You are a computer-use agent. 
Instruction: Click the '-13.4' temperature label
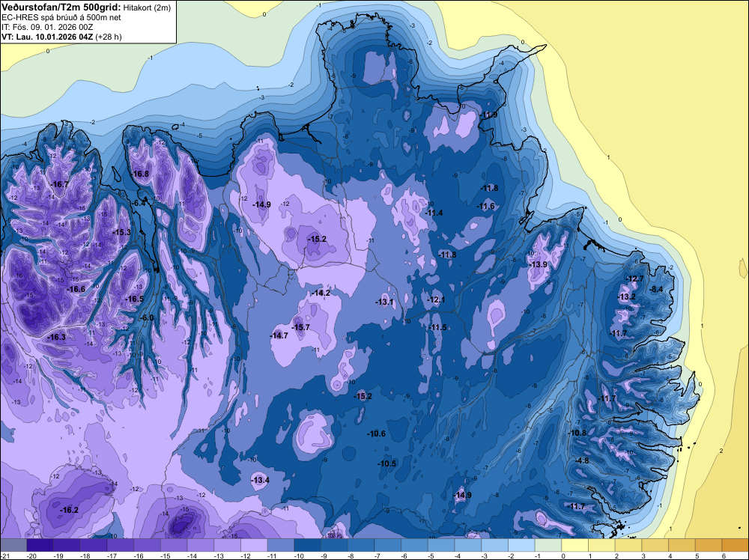coord(261,480)
